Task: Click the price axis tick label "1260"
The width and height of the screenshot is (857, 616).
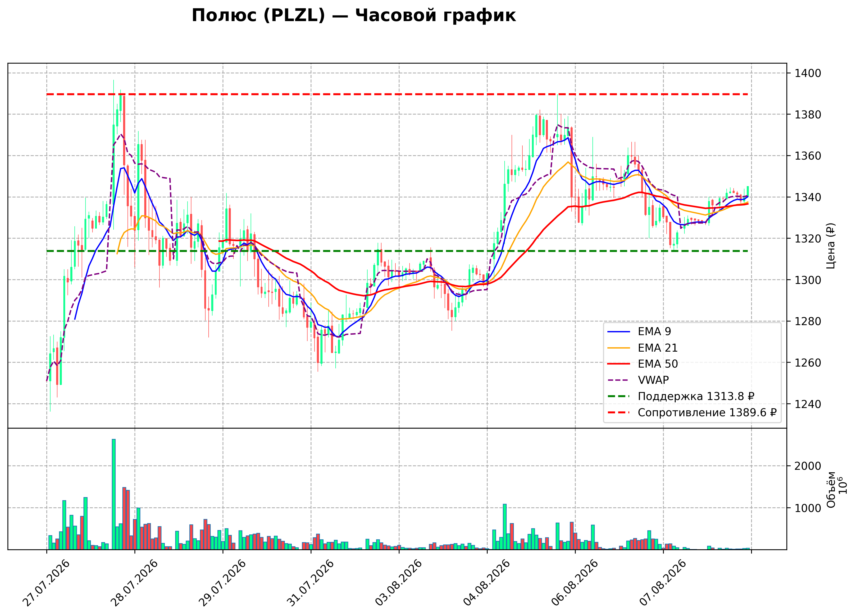Action: pyautogui.click(x=808, y=363)
